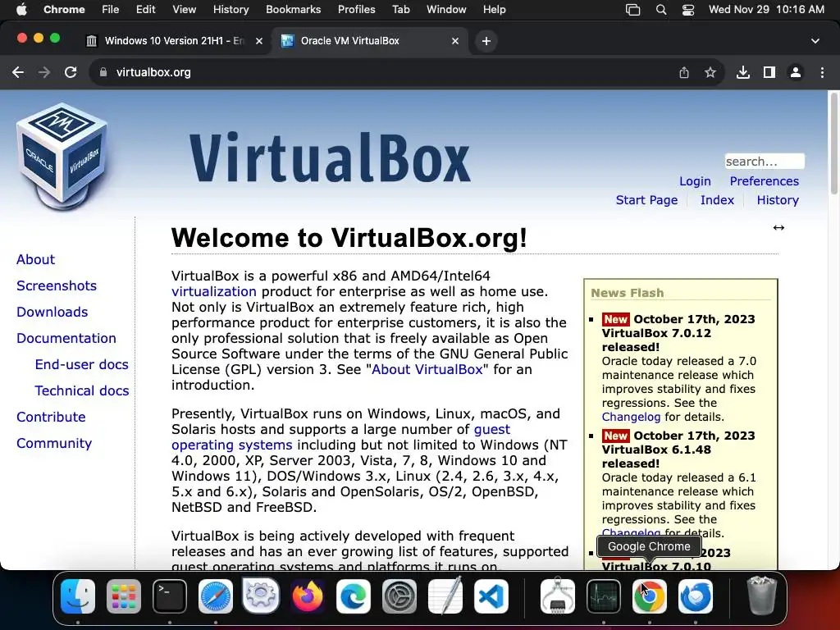The image size is (840, 630).
Task: Open Firefox from the dock
Action: (x=307, y=596)
